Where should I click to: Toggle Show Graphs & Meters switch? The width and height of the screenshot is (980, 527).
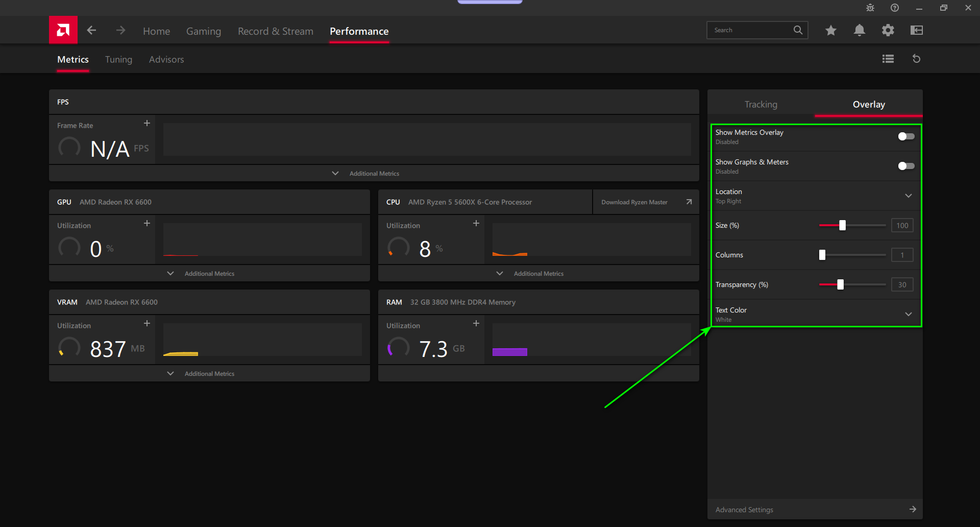[906, 166]
